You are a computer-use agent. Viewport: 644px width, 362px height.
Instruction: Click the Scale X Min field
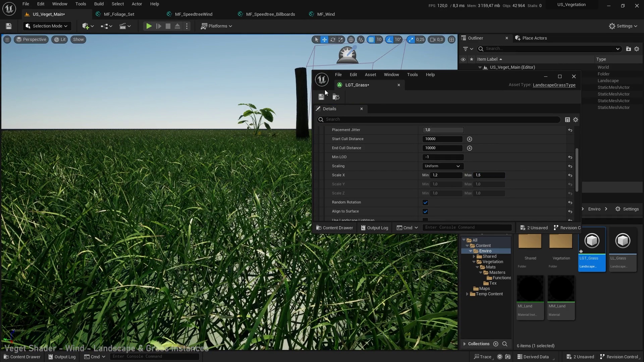(x=446, y=175)
